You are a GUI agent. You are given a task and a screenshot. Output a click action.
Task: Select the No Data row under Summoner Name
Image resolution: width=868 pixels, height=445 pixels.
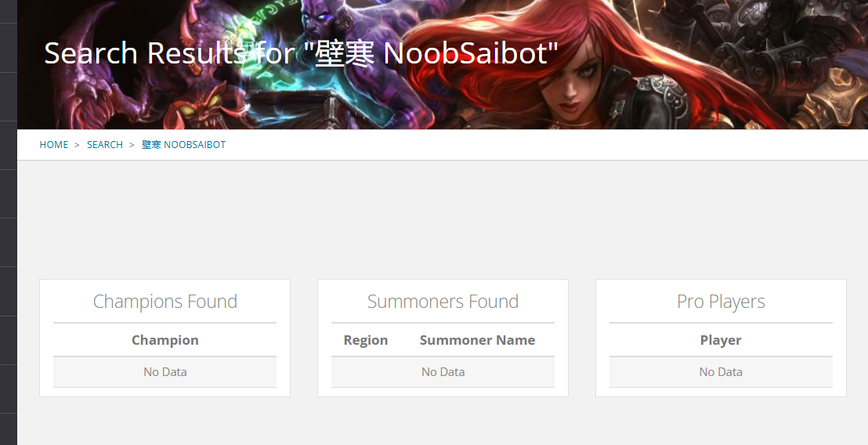(443, 372)
